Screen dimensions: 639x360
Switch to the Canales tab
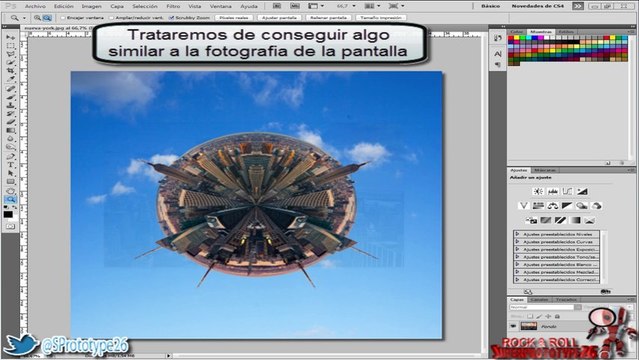click(x=540, y=300)
